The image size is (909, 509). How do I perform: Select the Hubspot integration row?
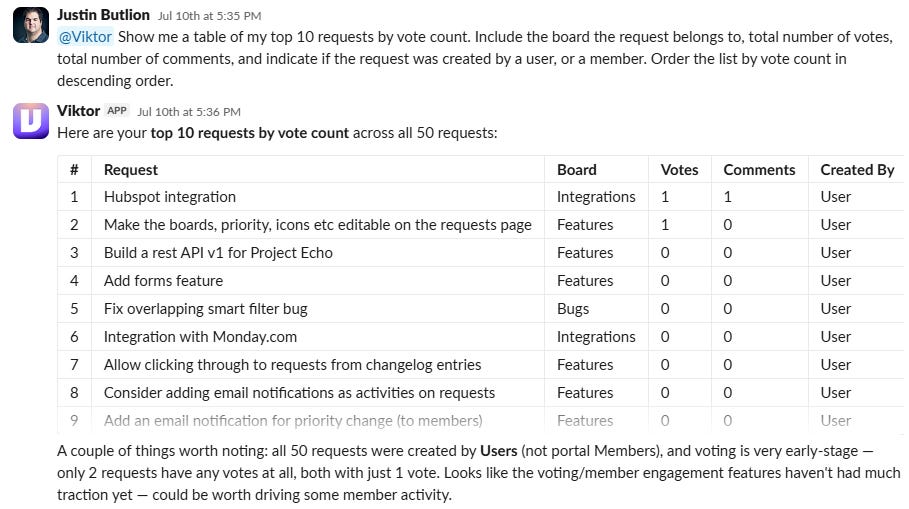[480, 197]
